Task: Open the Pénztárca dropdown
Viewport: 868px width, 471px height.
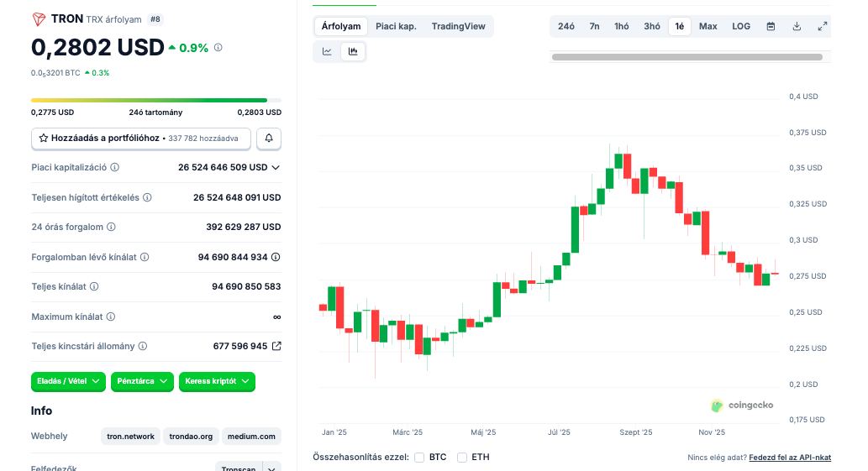Action: (142, 381)
